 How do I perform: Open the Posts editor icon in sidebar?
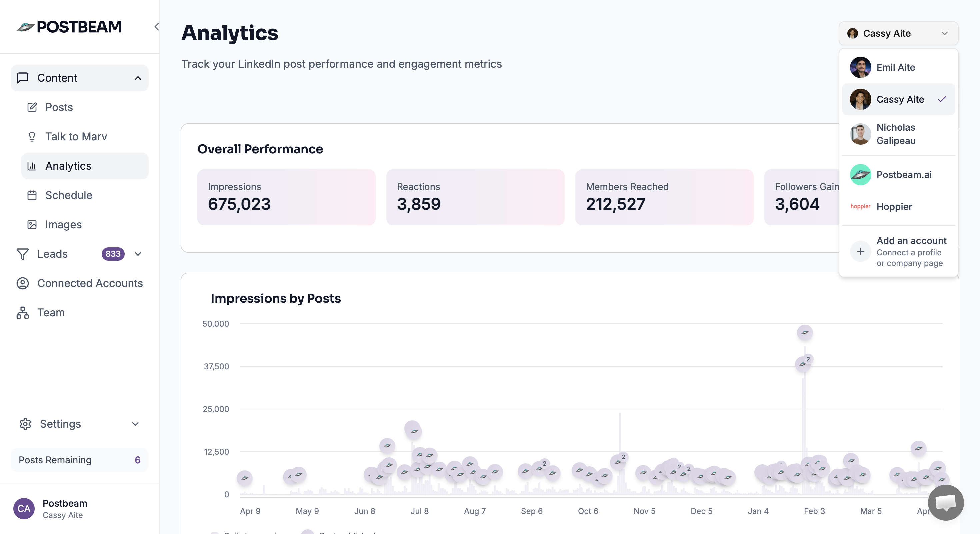click(32, 107)
